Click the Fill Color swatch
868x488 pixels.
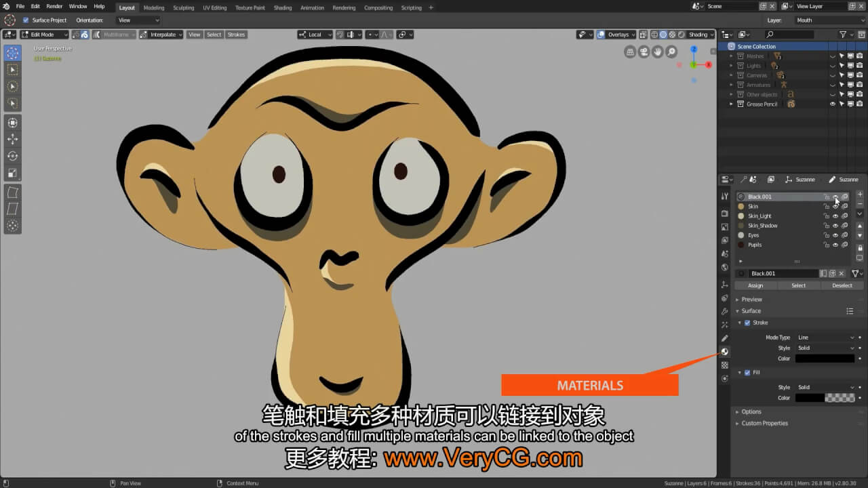point(825,398)
